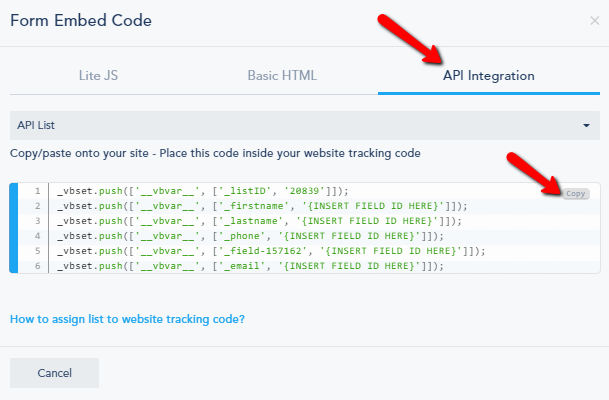Viewport: 609px width, 400px height.
Task: Click the API List selection field
Action: (x=300, y=126)
